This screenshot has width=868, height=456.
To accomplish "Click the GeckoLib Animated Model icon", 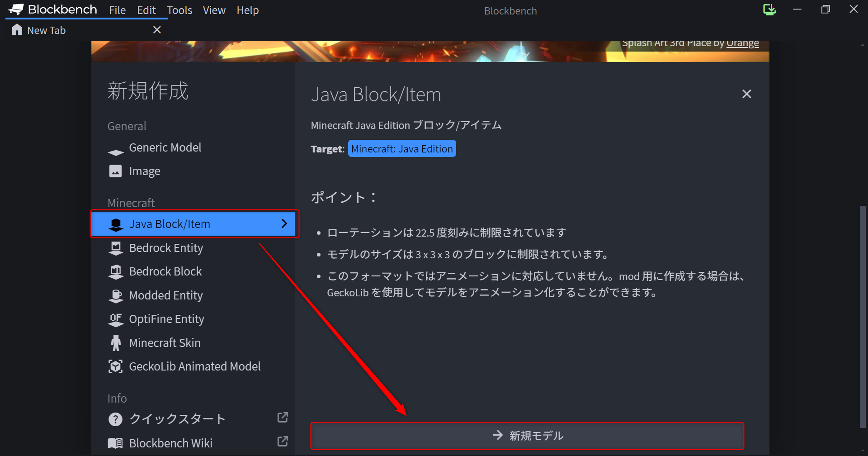I will click(x=116, y=366).
